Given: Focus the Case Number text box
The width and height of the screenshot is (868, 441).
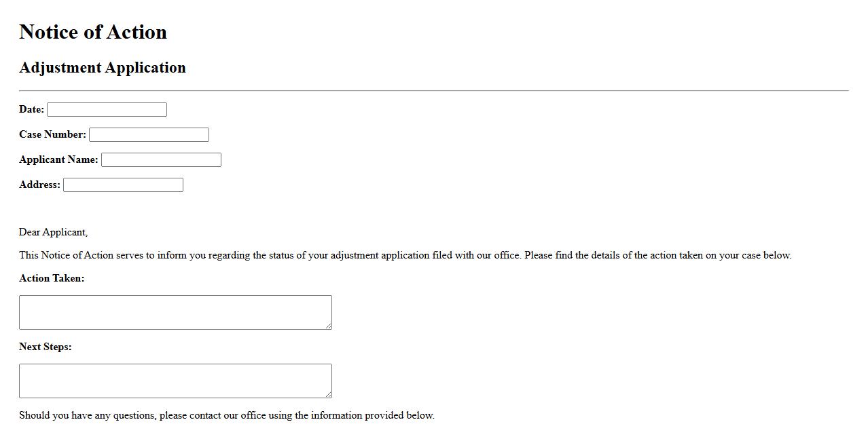Looking at the screenshot, I should click(149, 135).
